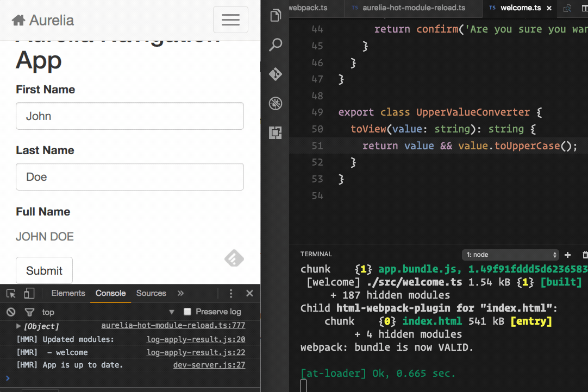Screen dimensions: 588x392
Task: Click the 'index.html' chunk name in terminal
Action: pyautogui.click(x=432, y=321)
